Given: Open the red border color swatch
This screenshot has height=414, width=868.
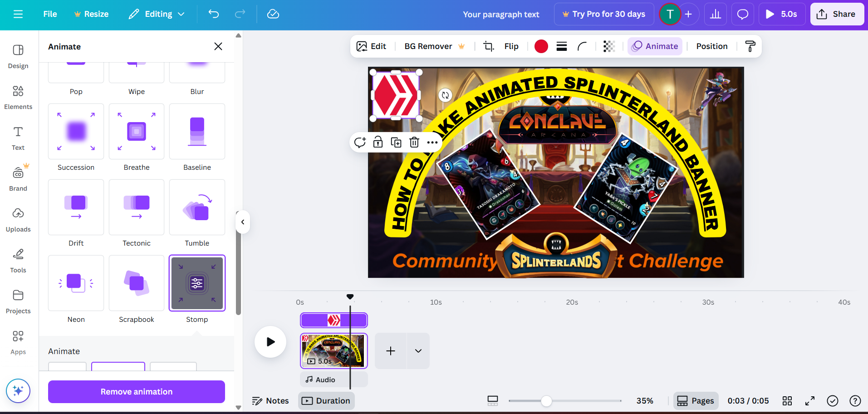Looking at the screenshot, I should [541, 46].
